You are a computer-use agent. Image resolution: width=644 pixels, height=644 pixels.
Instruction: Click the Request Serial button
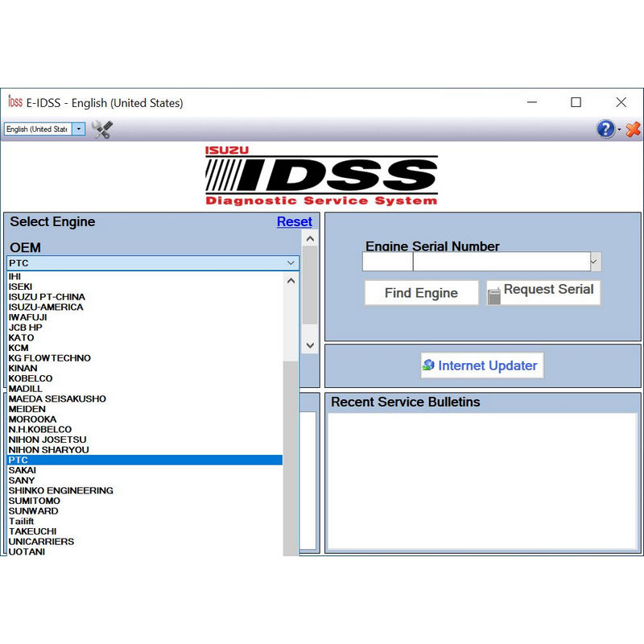(543, 293)
